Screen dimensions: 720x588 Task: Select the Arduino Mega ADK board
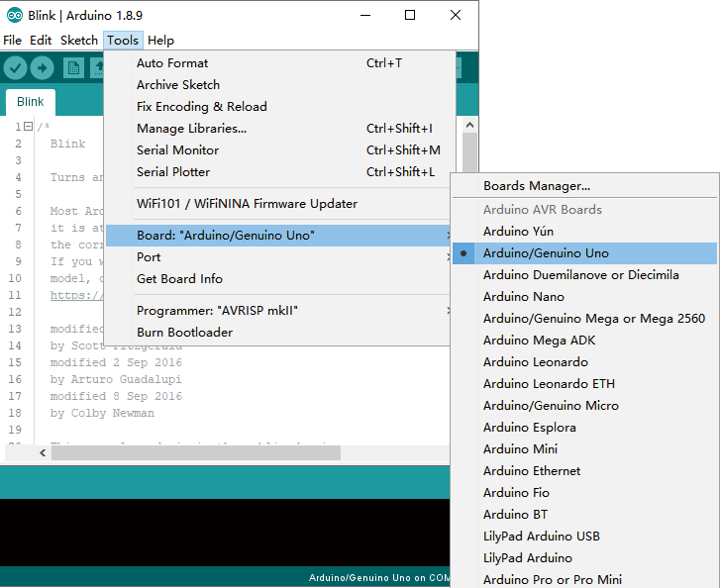tap(584, 341)
